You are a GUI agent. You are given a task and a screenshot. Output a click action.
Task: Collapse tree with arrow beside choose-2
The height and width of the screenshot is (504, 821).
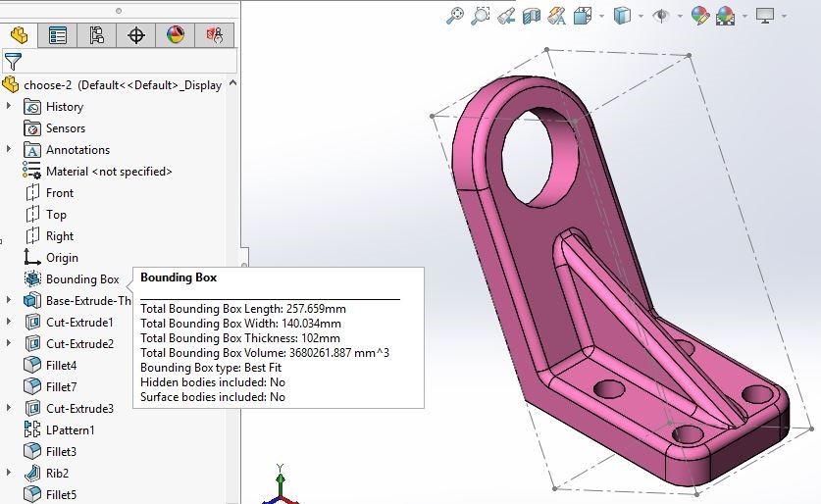[x=233, y=83]
